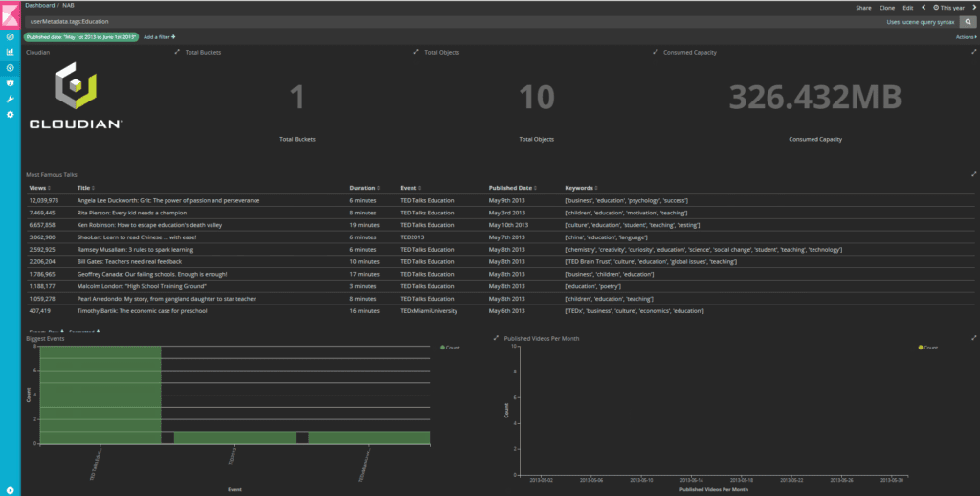Click the May 3rd 2013 date cell
The width and height of the screenshot is (980, 496).
[x=507, y=213]
